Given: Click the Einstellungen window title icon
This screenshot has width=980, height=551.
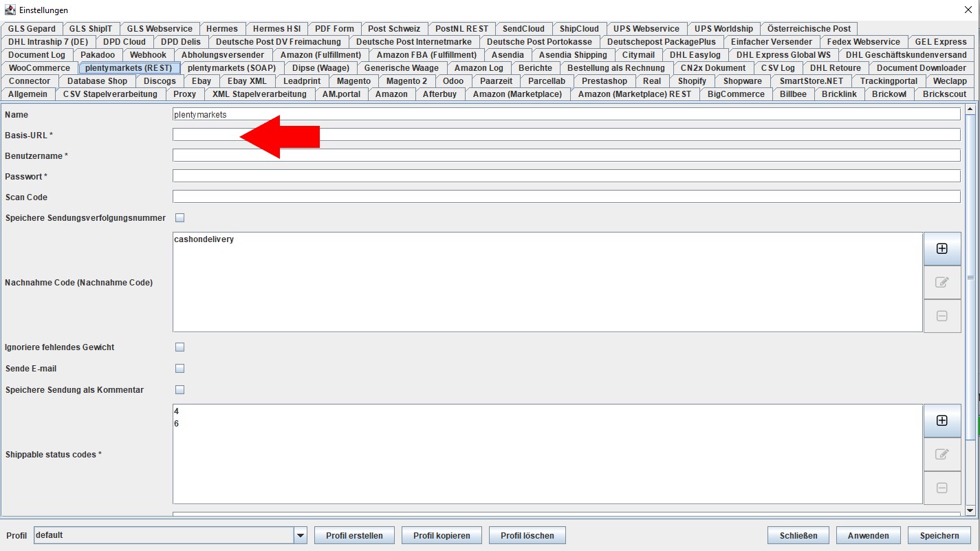Looking at the screenshot, I should [x=10, y=10].
